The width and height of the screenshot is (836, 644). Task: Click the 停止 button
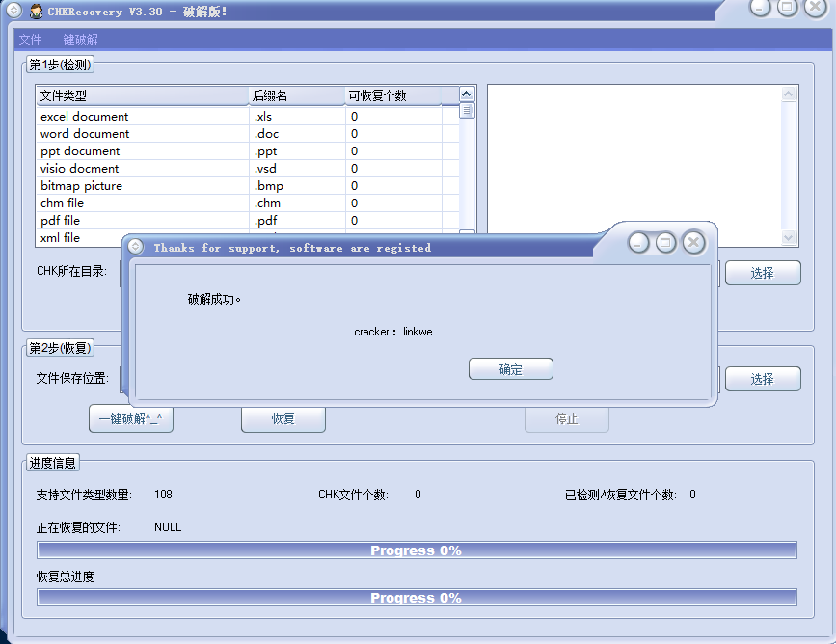click(x=567, y=419)
